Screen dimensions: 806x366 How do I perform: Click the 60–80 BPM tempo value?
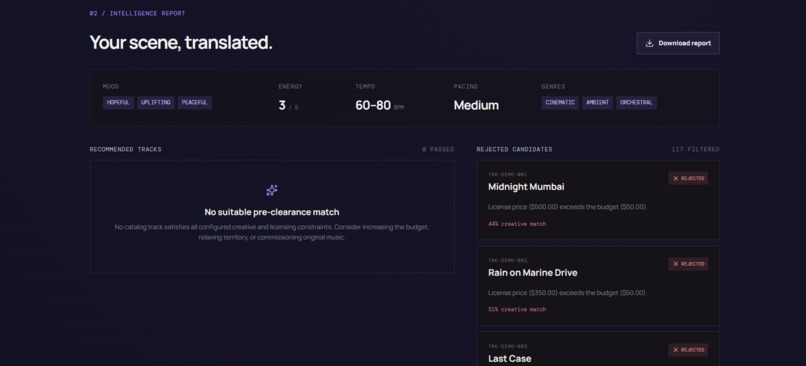point(379,105)
